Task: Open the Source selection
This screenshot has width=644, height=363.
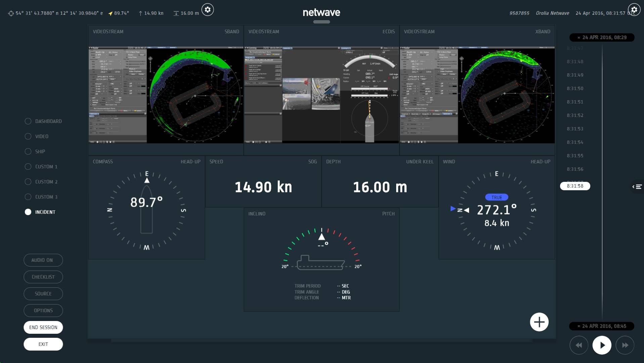Action: tap(43, 294)
